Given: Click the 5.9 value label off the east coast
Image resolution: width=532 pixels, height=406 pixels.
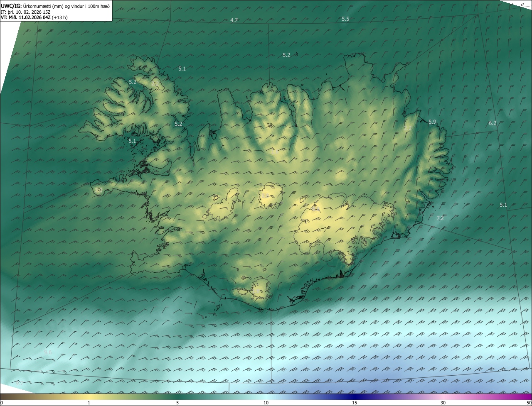Looking at the screenshot, I should click(x=432, y=122).
